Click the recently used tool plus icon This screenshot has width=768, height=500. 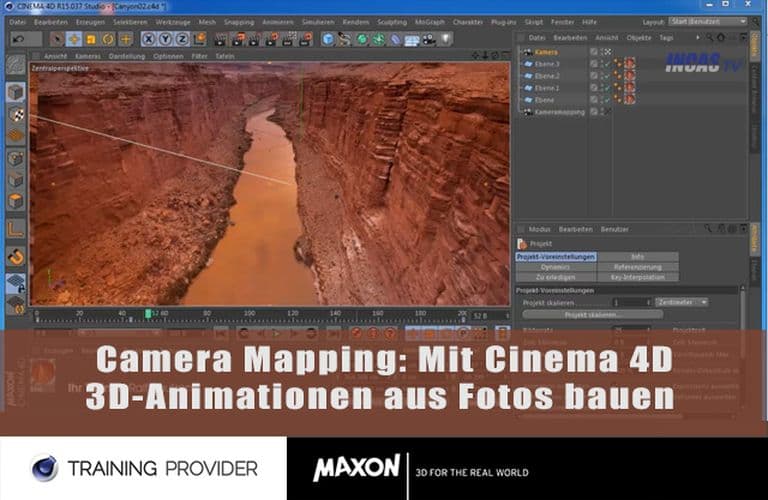pyautogui.click(x=125, y=39)
